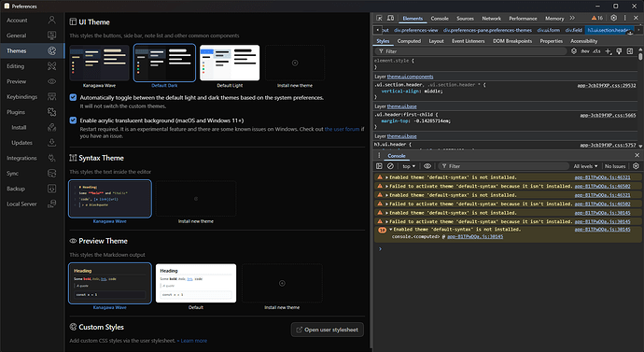Select the Kanagawa Wave UI theme thumbnail
The image size is (644, 352).
click(x=99, y=63)
